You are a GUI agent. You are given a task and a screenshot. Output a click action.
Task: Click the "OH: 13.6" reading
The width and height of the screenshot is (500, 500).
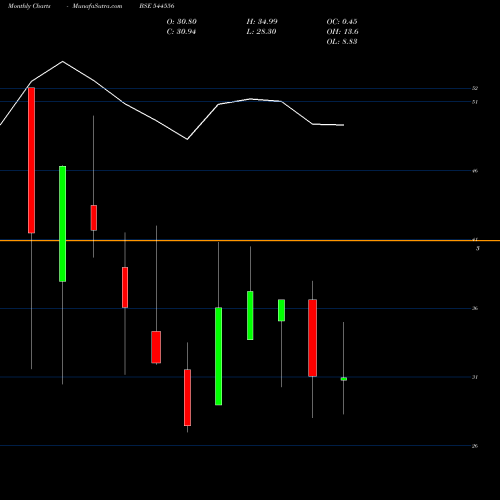(343, 32)
